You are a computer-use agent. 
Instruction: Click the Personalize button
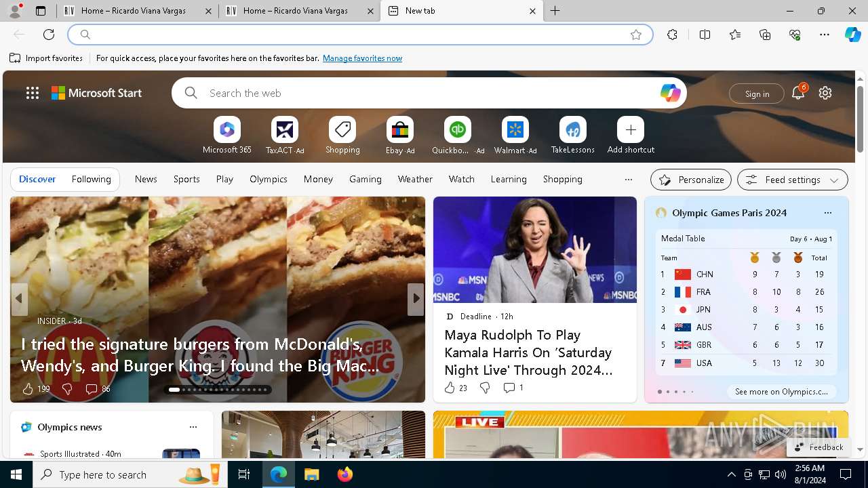click(x=691, y=180)
